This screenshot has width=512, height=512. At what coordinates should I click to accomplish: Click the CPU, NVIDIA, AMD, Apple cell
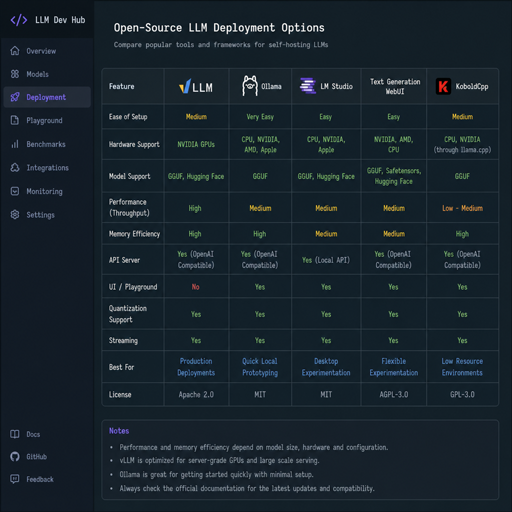(x=260, y=144)
